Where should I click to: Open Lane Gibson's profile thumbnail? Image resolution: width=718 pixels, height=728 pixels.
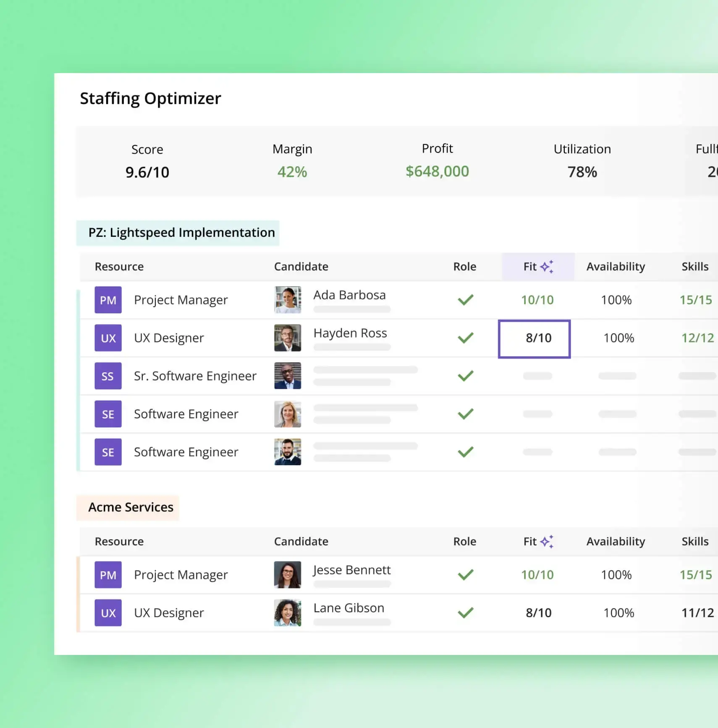[288, 613]
